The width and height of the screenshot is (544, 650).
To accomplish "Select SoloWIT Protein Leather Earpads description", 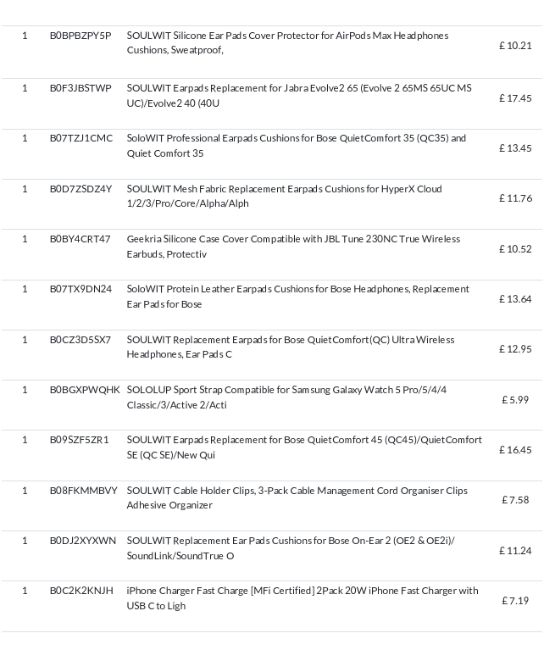I will pyautogui.click(x=298, y=296).
